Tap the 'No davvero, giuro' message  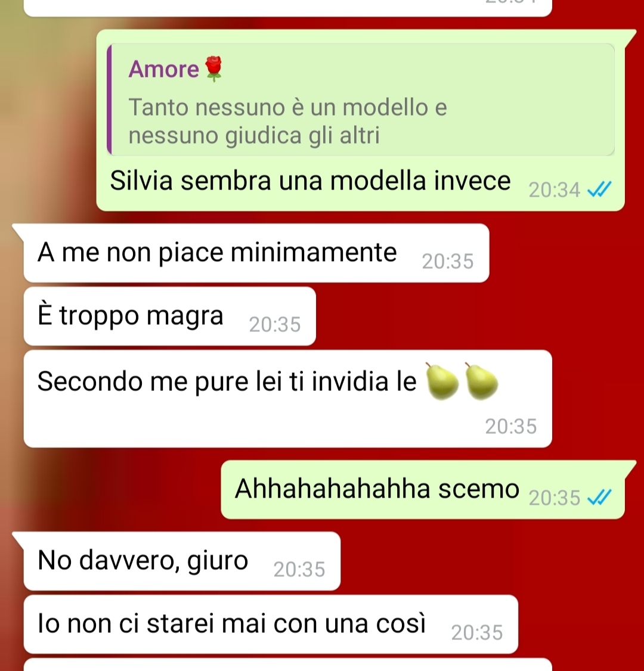click(x=182, y=561)
